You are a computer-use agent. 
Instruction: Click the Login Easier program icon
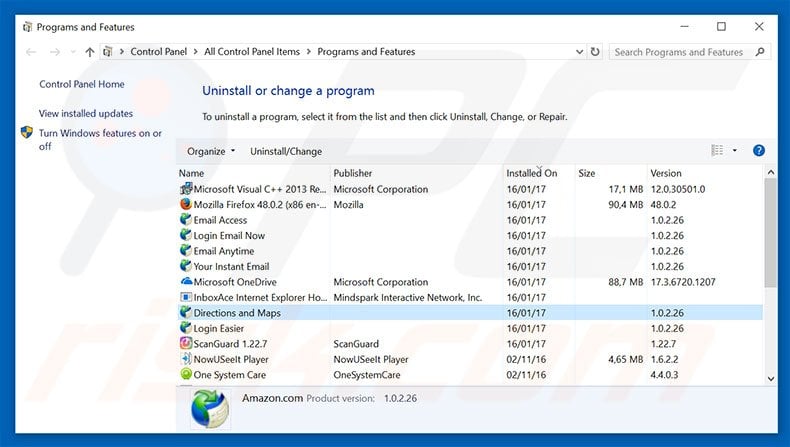pyautogui.click(x=186, y=328)
